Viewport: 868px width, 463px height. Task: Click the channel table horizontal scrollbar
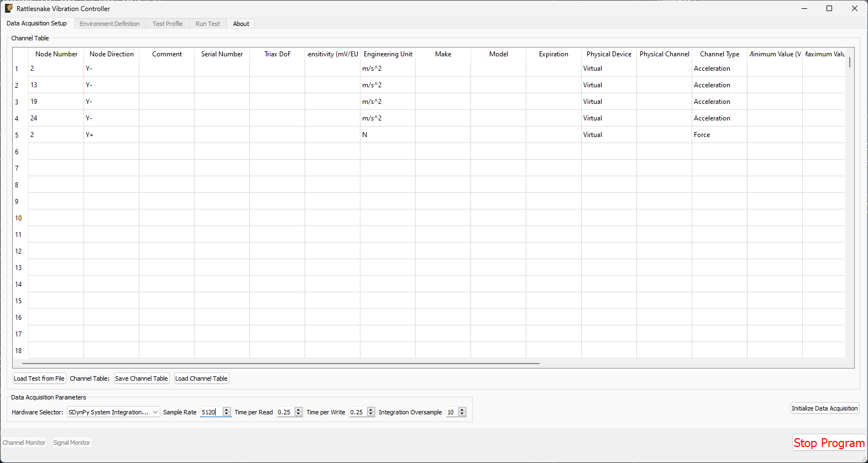[280, 364]
